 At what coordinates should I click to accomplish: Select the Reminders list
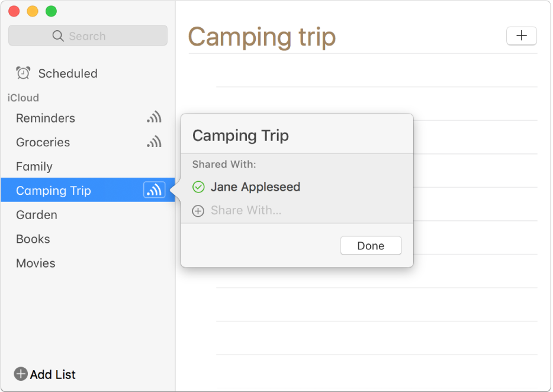pos(46,118)
